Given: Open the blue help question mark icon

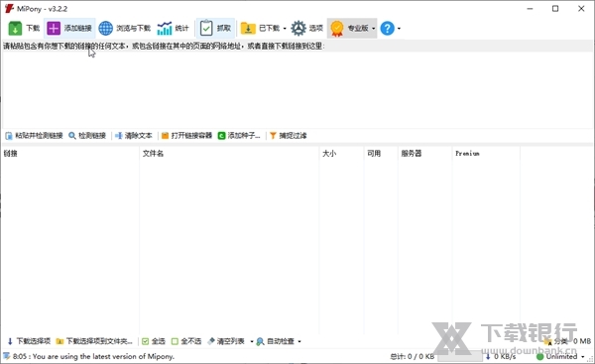Looking at the screenshot, I should [x=388, y=28].
